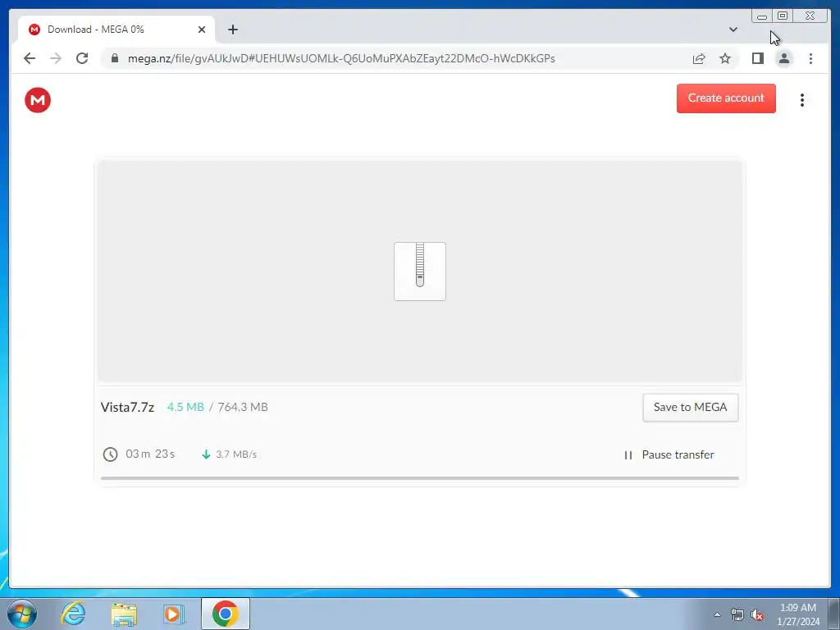
Task: Click Chrome icon in taskbar
Action: (225, 614)
